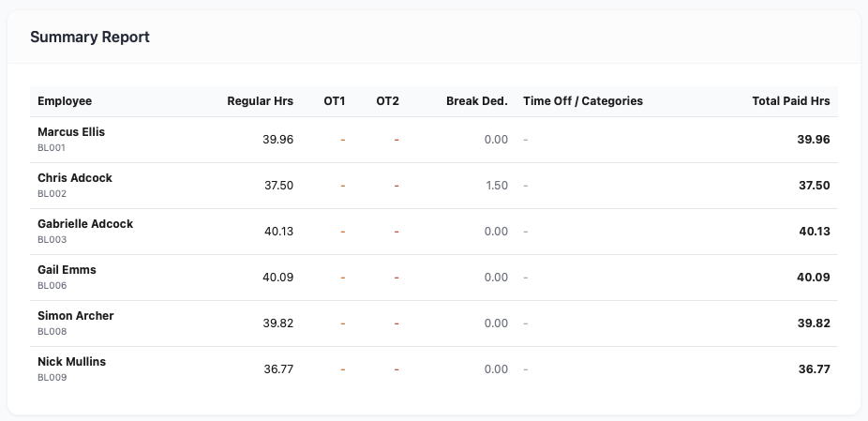Screen dimensions: 868x421
Task: Select the Marcus Ellis employee row
Action: coord(434,140)
